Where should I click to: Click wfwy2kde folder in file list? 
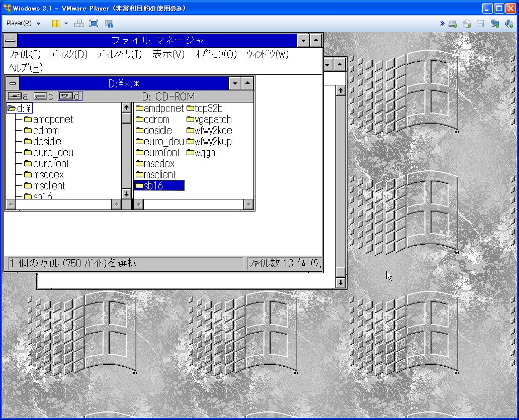tap(209, 130)
